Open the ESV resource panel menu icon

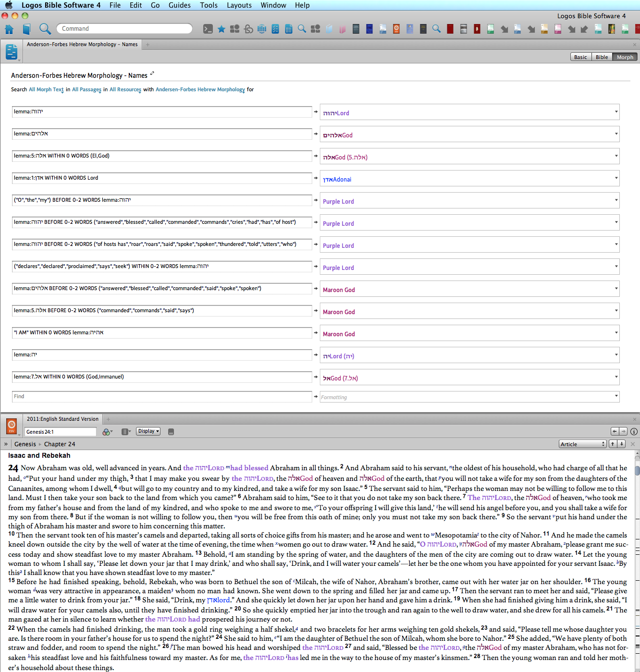[x=12, y=426]
